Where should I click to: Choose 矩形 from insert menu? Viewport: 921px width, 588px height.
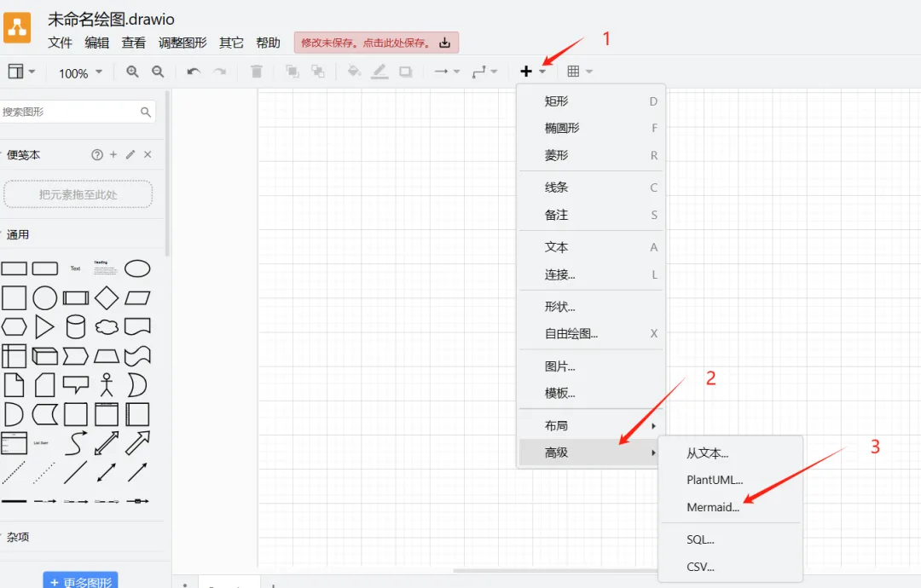[590, 101]
